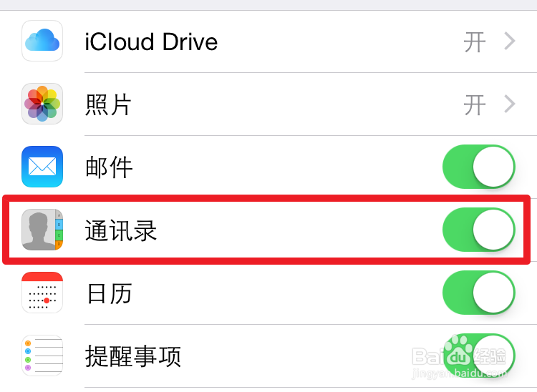Screen dimensions: 537x392
Task: Tap the Calendar icon
Action: click(x=42, y=293)
